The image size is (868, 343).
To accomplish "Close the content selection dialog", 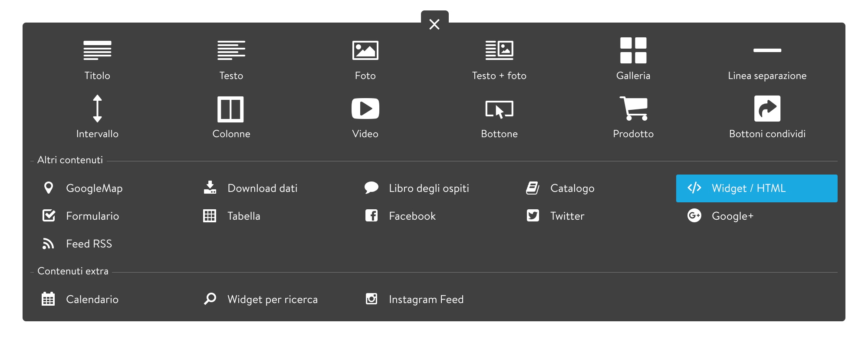I will point(434,24).
